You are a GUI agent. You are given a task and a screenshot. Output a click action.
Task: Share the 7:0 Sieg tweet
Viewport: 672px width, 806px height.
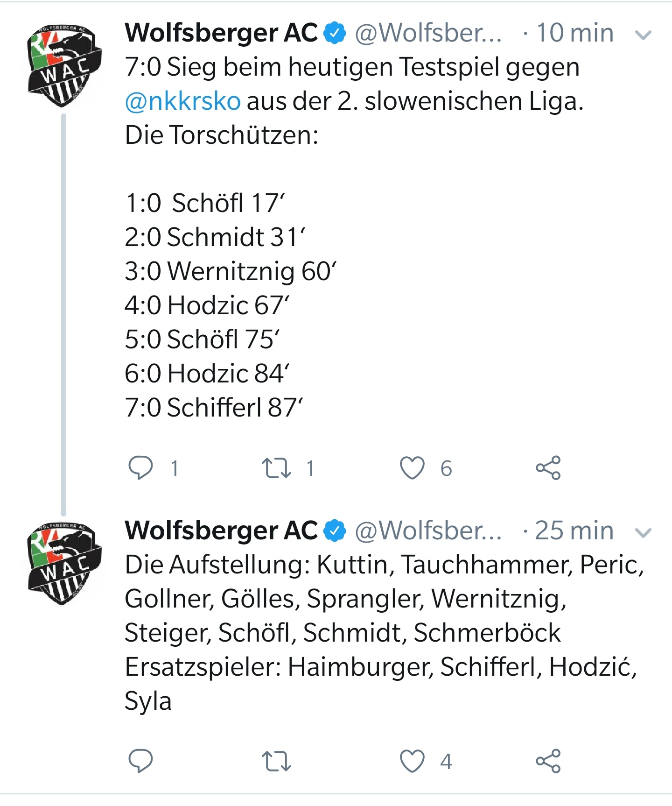click(x=548, y=468)
